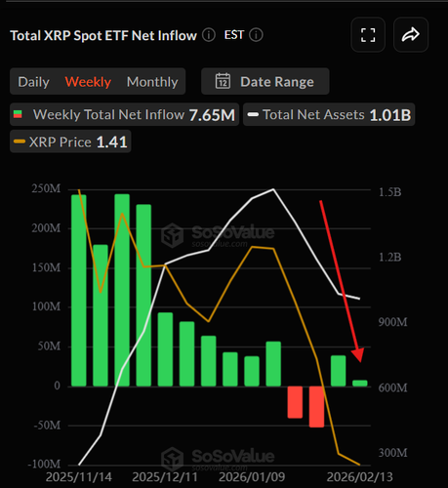Click the tallest red outflow bar
This screenshot has width=448, height=488.
tap(316, 407)
